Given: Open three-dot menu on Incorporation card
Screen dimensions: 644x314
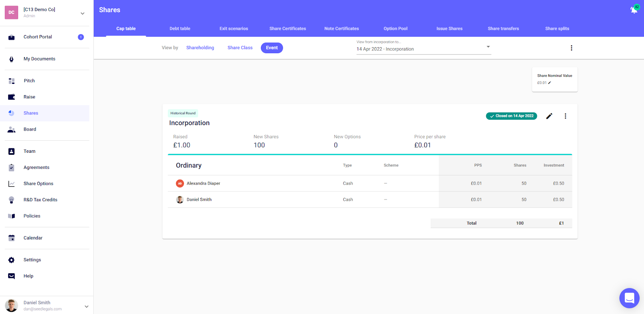Looking at the screenshot, I should [x=565, y=116].
